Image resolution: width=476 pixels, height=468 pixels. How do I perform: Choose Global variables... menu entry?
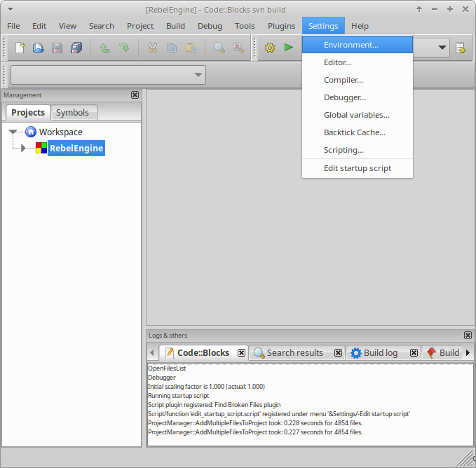358,116
